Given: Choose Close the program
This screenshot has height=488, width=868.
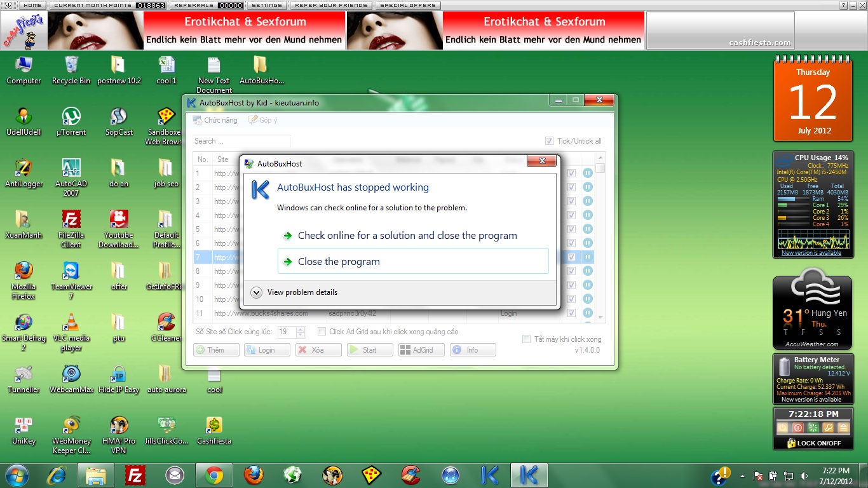Looking at the screenshot, I should [413, 261].
